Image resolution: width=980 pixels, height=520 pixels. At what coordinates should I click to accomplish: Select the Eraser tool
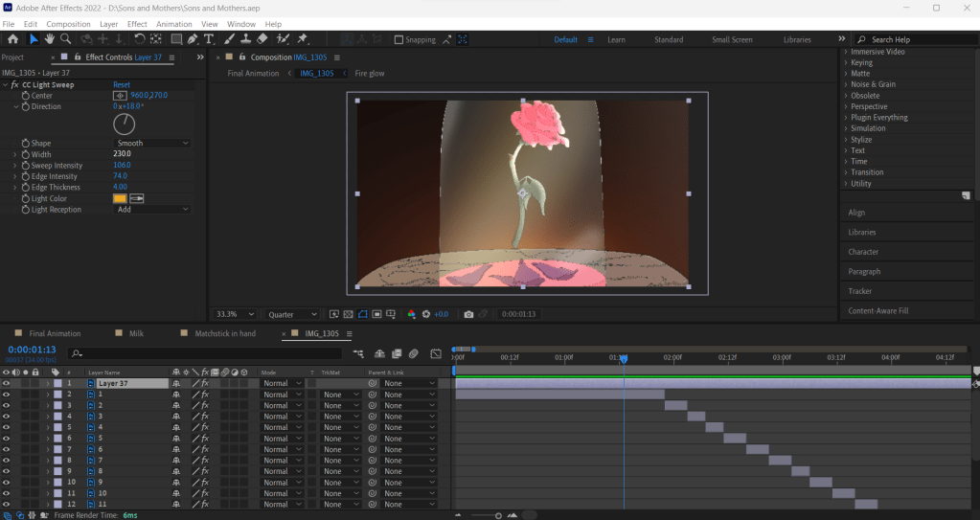[x=262, y=39]
